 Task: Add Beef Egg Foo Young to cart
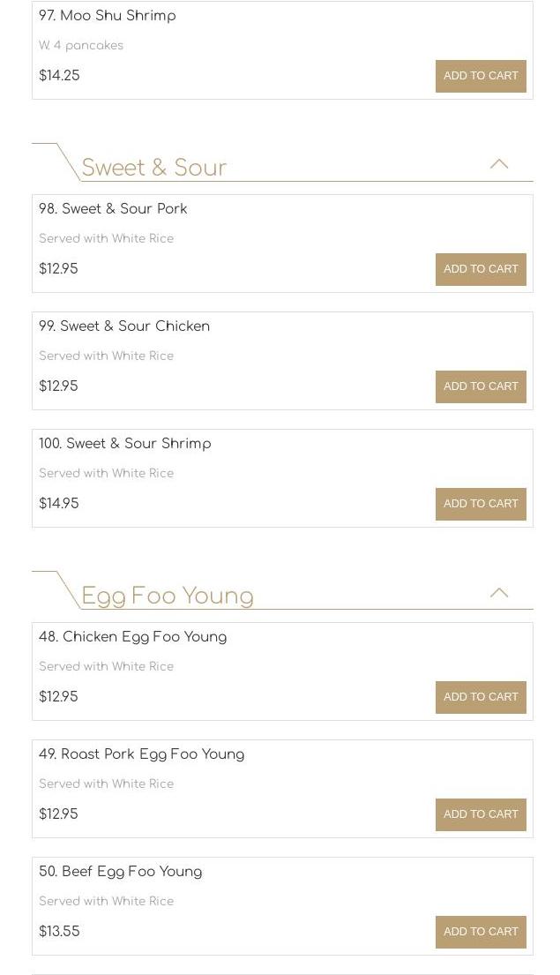coord(481,932)
